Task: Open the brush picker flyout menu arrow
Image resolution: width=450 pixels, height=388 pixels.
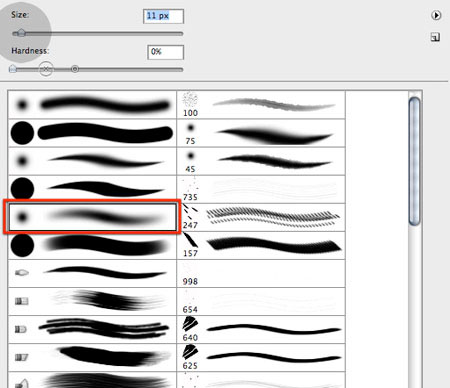Action: (x=436, y=15)
